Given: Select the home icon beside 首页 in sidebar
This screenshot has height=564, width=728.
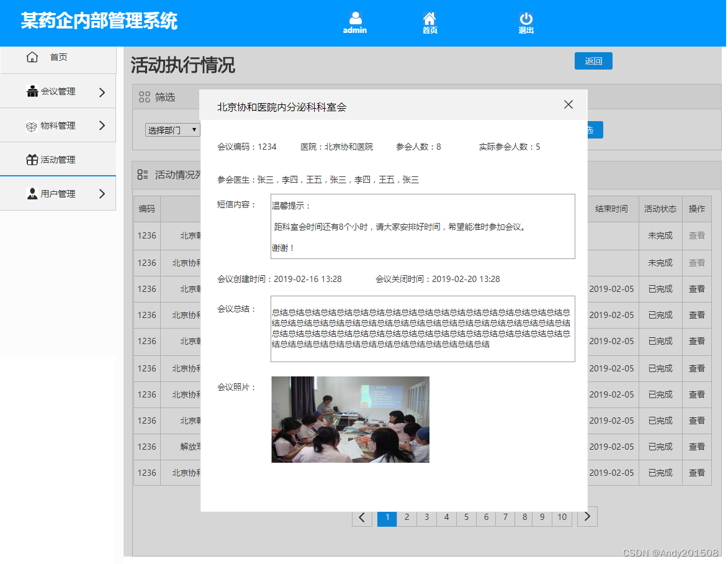Looking at the screenshot, I should (x=32, y=57).
